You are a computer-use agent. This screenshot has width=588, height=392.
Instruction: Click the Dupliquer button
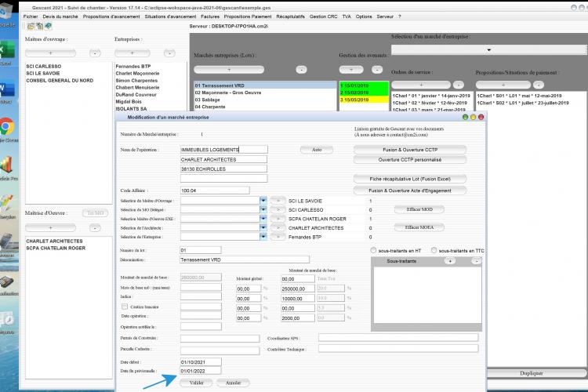(x=531, y=373)
